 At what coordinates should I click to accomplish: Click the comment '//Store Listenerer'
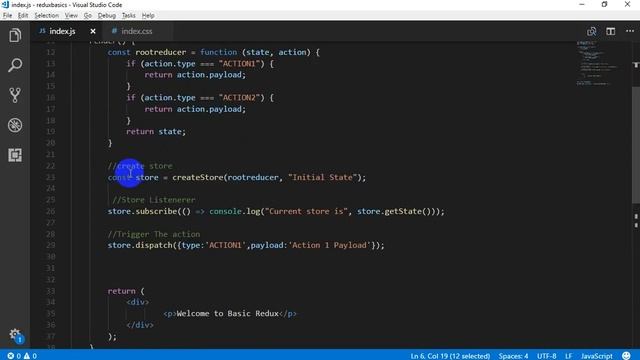pos(153,200)
